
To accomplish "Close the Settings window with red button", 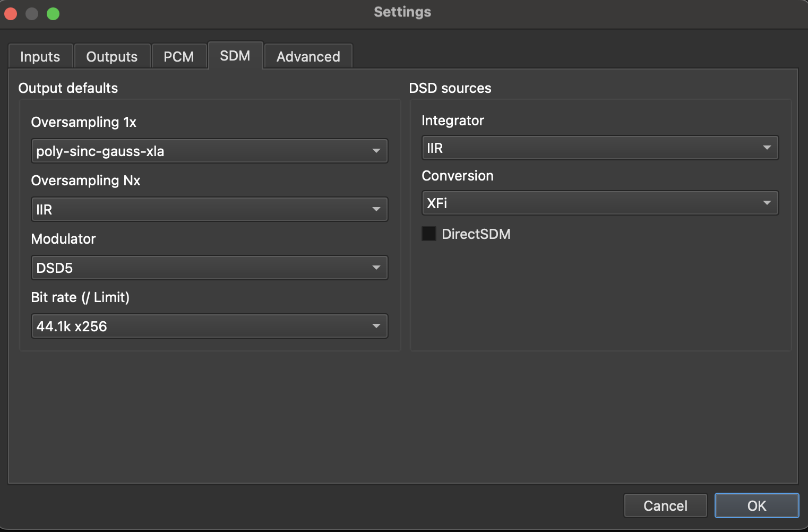I will tap(11, 14).
